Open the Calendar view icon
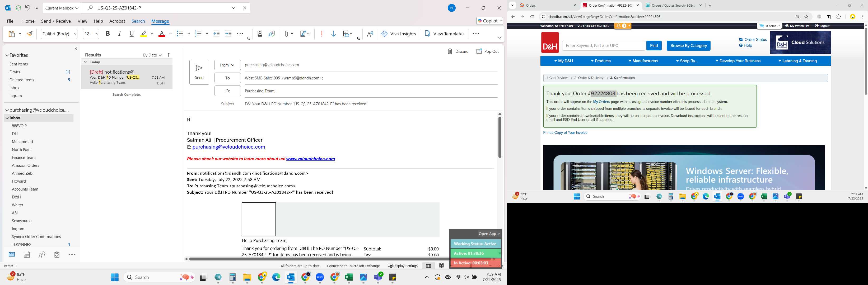The height and width of the screenshot is (285, 868). [x=27, y=255]
